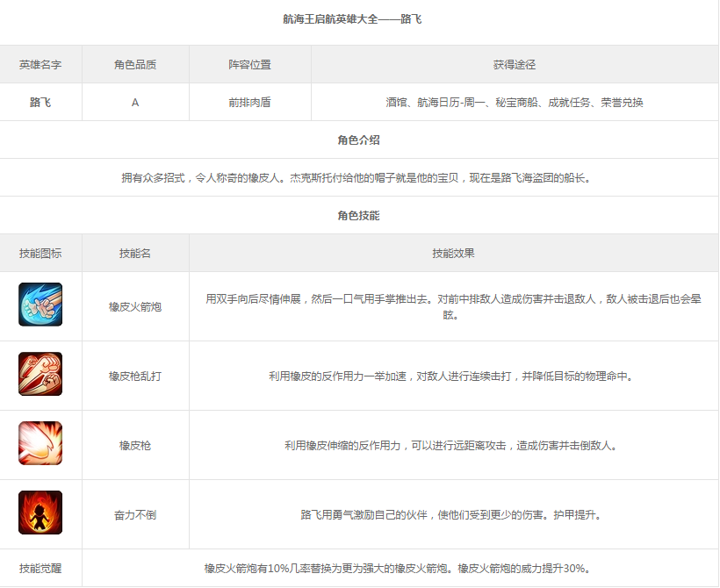Screen dimensions: 720x588
Task: Click the 橡皮枪 skill icon
Action: (x=40, y=443)
